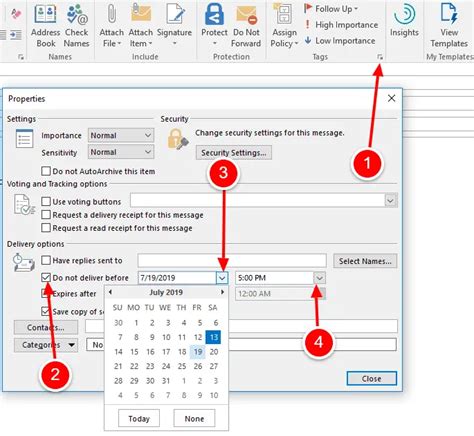The image size is (474, 436).
Task: Click the Close button
Action: coord(372,379)
